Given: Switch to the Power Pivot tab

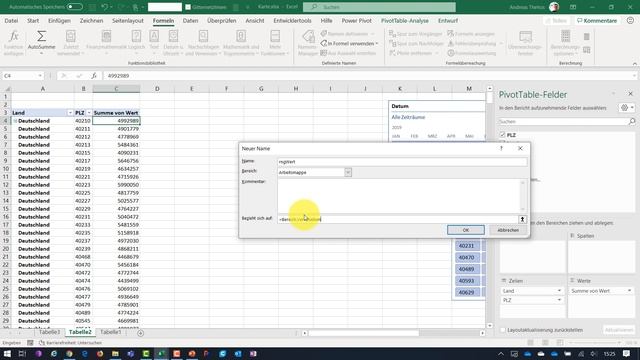Looking at the screenshot, I should point(356,20).
